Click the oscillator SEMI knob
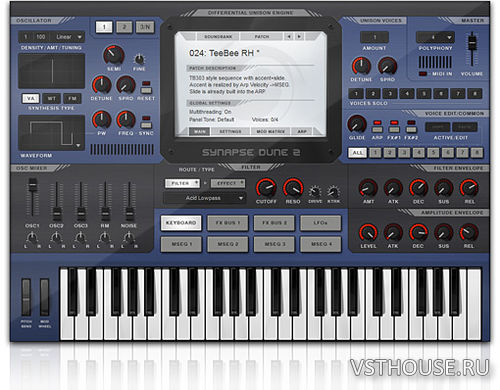This screenshot has width=500, height=390. coord(114,55)
